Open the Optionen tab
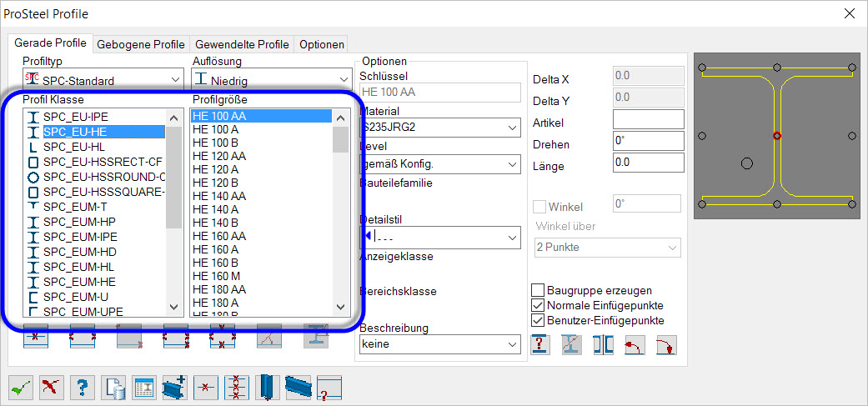Screen dimensions: 868x406 322,45
